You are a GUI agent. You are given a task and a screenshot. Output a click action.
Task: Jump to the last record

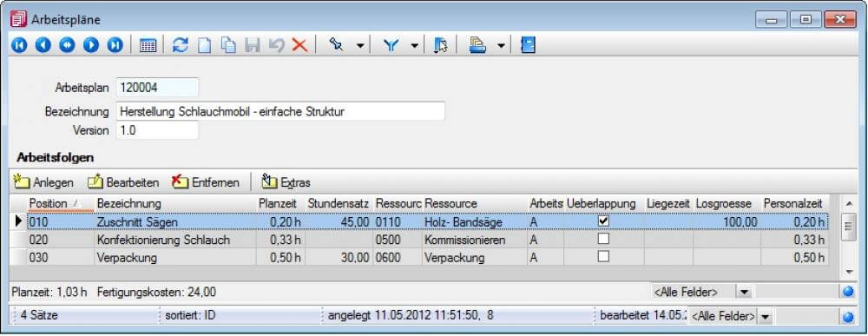(x=115, y=45)
